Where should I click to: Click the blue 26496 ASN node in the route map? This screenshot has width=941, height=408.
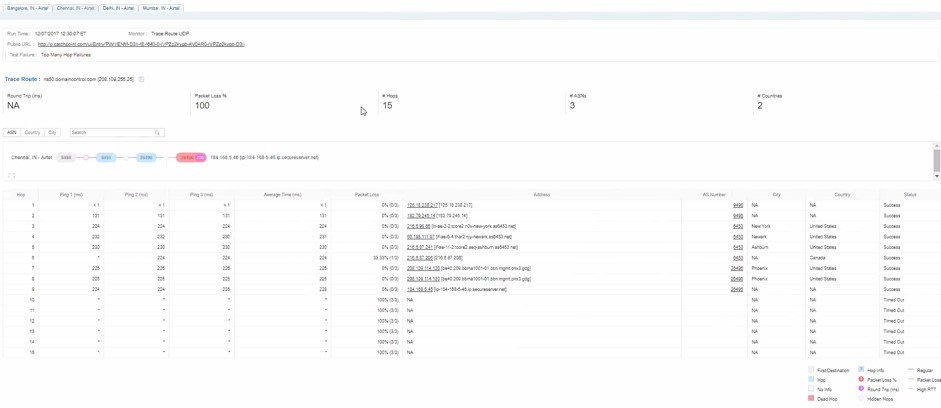(146, 157)
